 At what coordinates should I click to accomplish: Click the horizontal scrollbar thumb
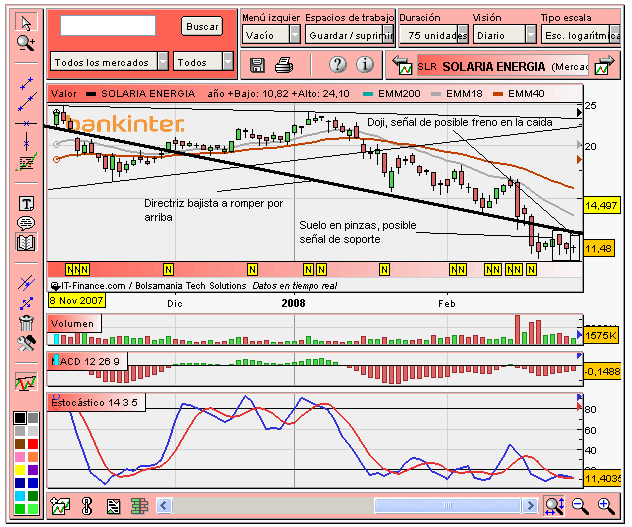[x=447, y=505]
